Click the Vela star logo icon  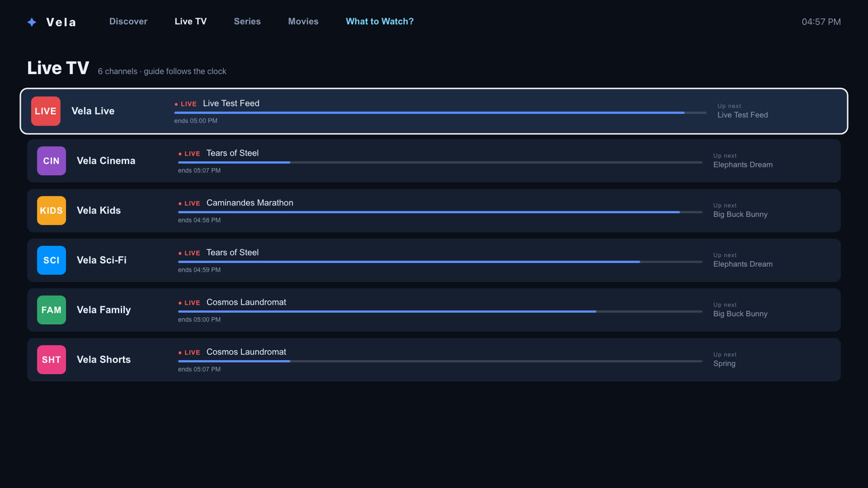click(32, 22)
